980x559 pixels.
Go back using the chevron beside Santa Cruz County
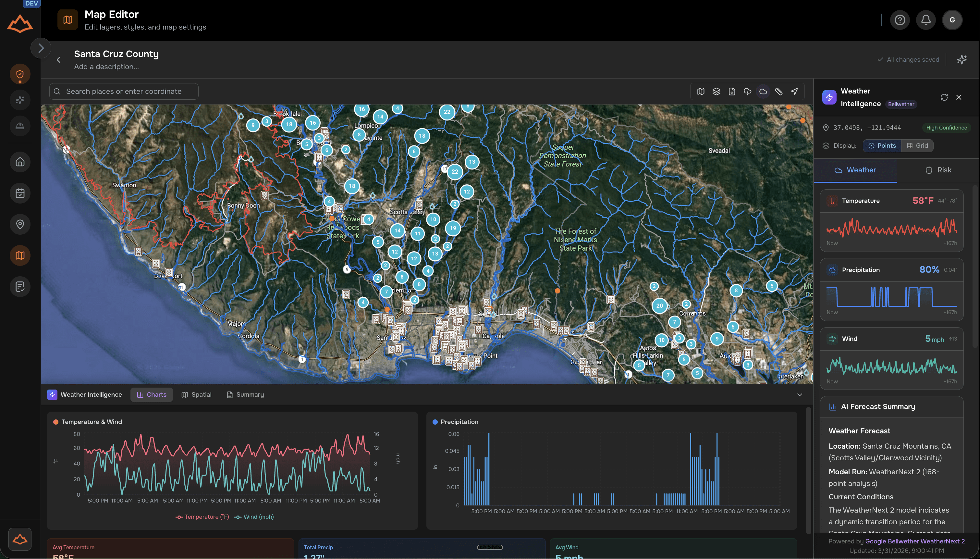coord(58,60)
